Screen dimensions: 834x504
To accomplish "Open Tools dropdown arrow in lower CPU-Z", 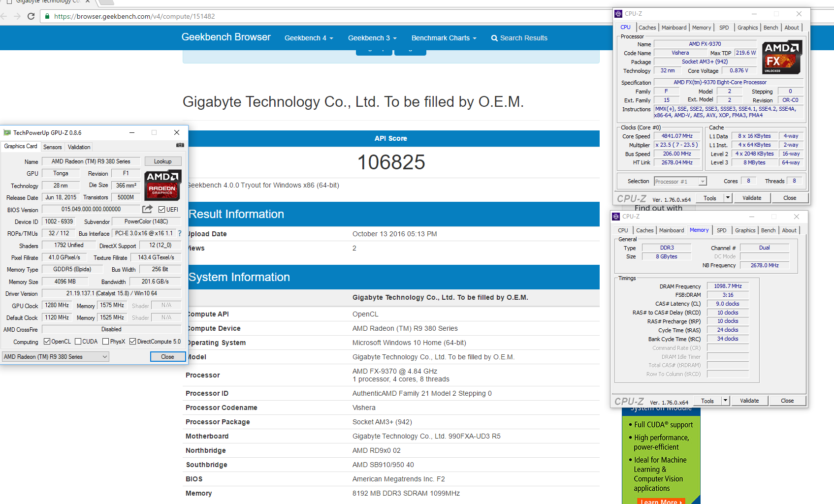I will [x=725, y=401].
